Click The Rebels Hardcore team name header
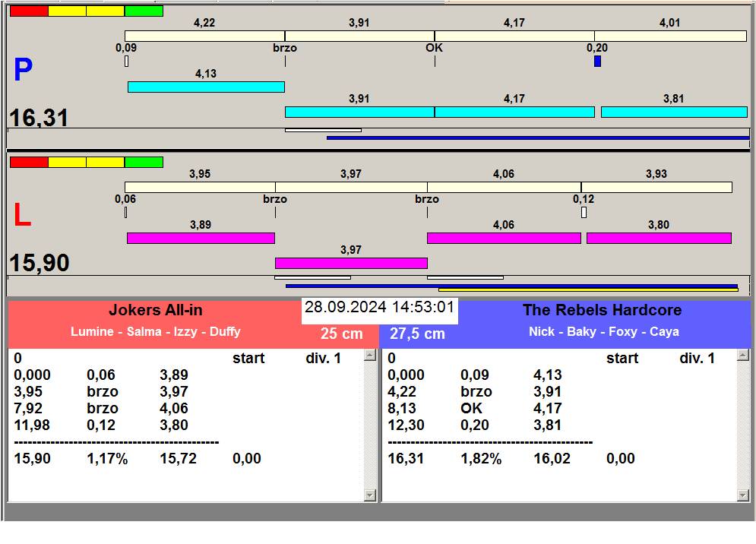 (x=602, y=310)
